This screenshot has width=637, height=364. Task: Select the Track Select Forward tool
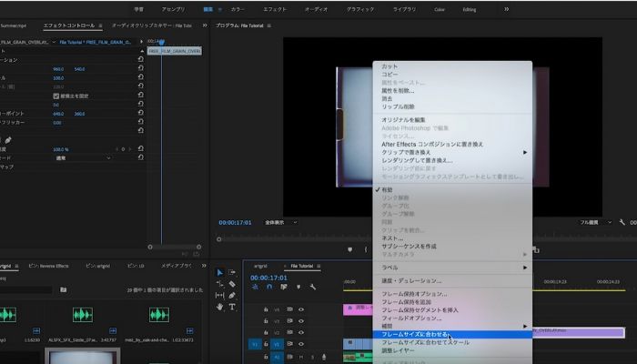pyautogui.click(x=232, y=273)
